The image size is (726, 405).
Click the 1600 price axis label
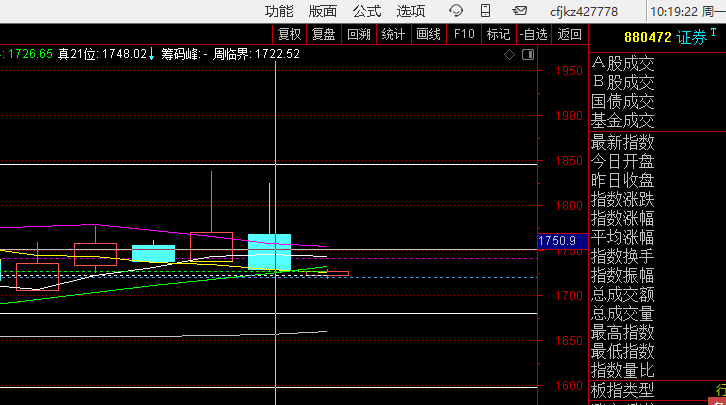pos(569,385)
